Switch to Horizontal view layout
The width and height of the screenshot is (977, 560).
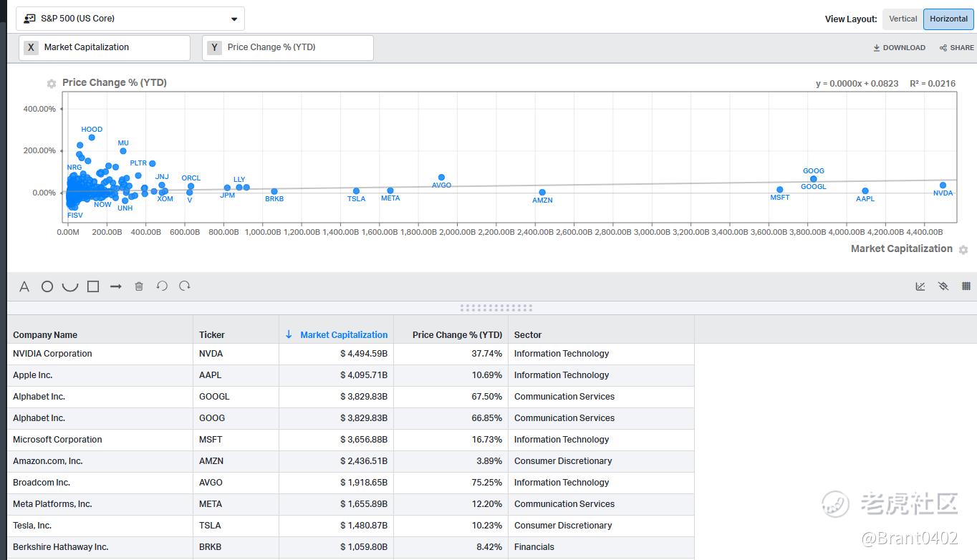[948, 19]
